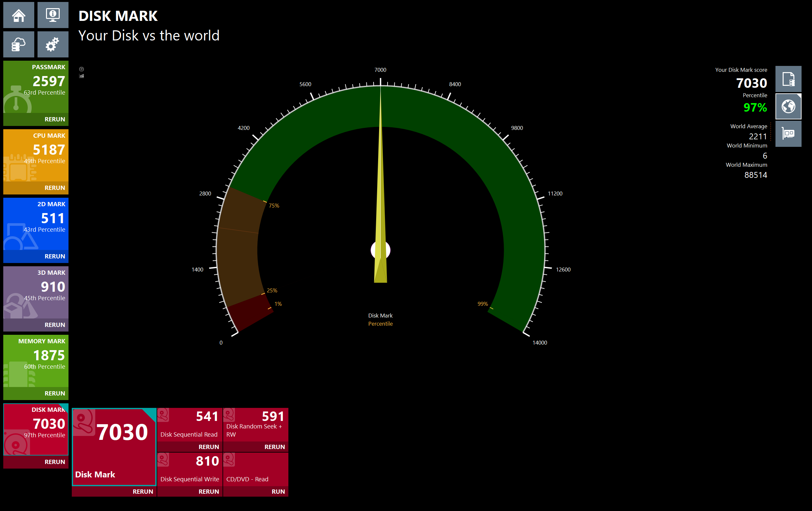Click the World Average value 2211
Image resolution: width=812 pixels, height=511 pixels.
pyautogui.click(x=758, y=136)
